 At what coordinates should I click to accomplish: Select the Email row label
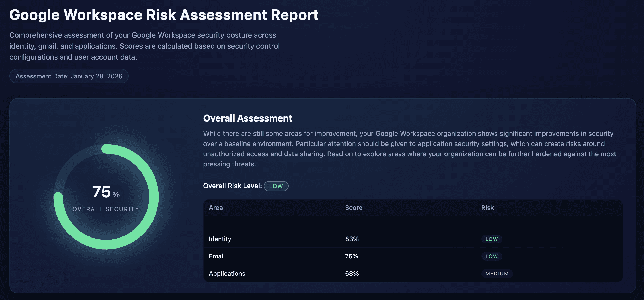click(x=217, y=256)
